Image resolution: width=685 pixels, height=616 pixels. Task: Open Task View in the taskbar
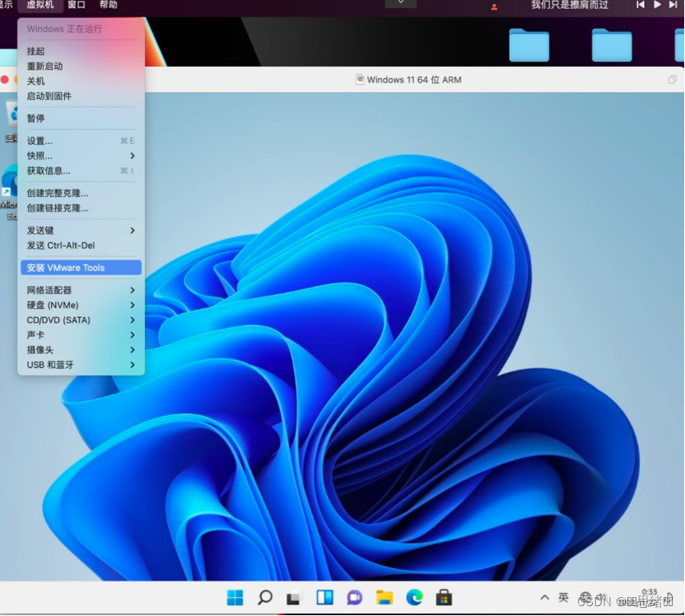click(295, 597)
